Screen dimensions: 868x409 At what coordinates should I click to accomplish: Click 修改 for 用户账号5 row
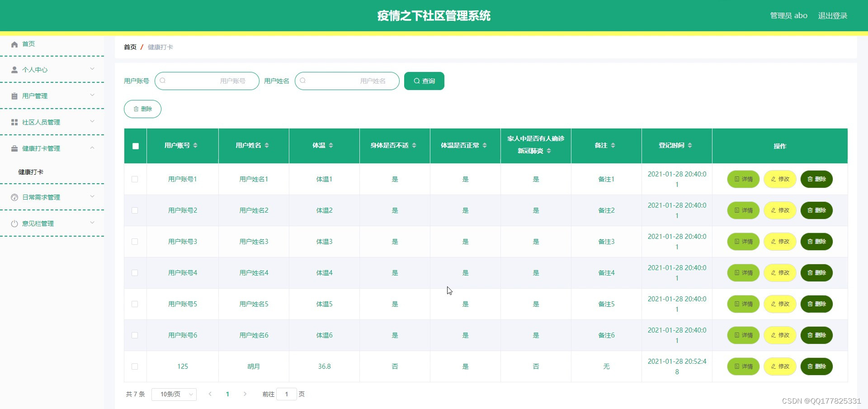tap(780, 304)
